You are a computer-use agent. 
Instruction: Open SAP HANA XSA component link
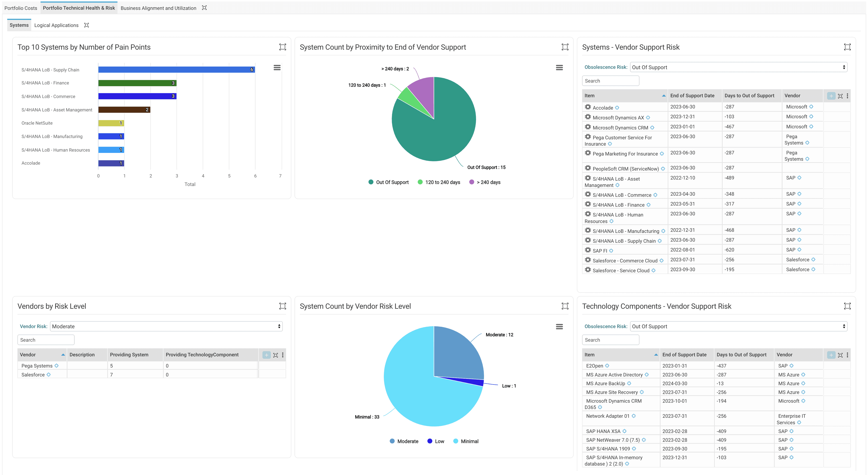[x=603, y=431]
